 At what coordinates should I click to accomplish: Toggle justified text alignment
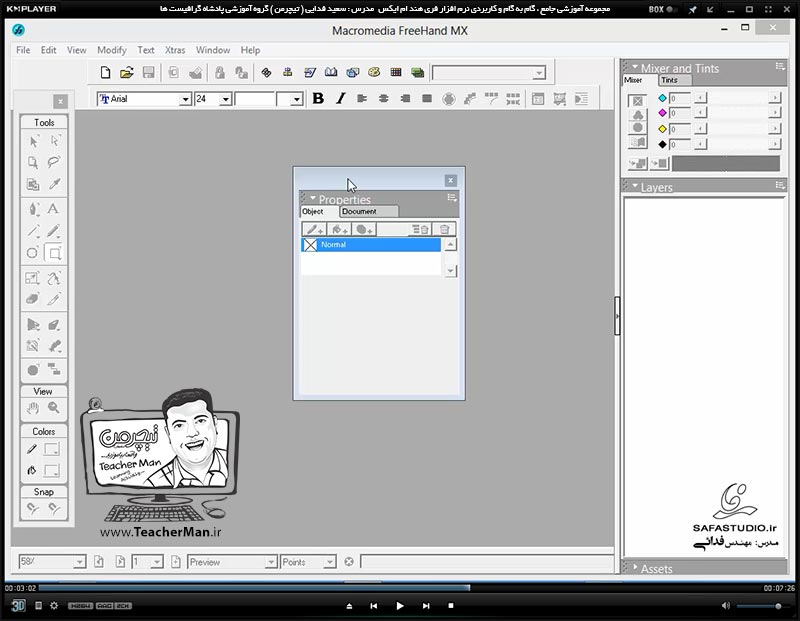427,98
